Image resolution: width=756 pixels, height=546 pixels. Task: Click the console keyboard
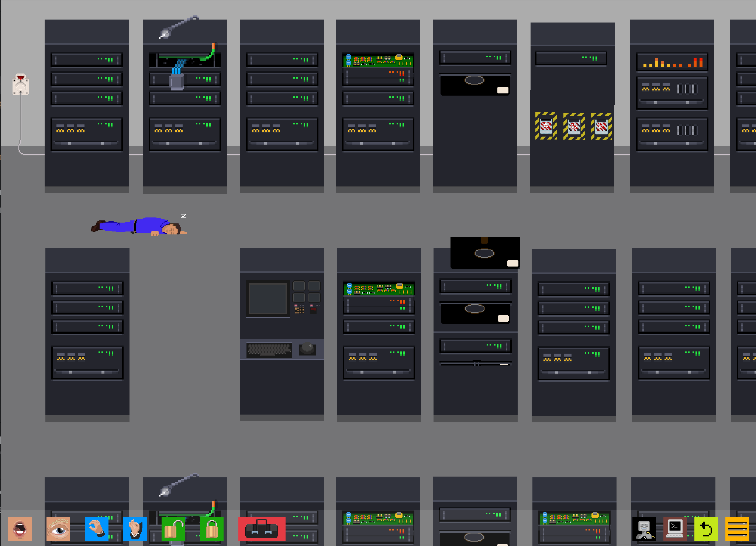point(269,350)
